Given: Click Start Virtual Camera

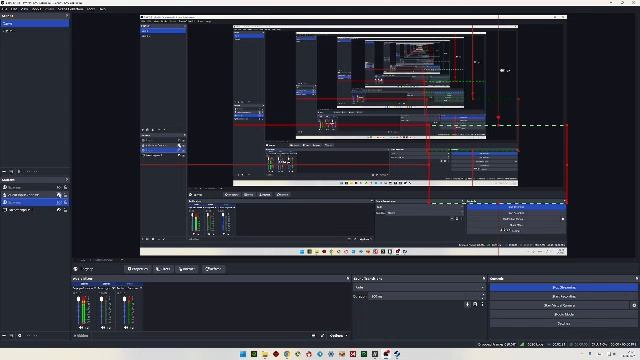Looking at the screenshot, I should tap(560, 305).
